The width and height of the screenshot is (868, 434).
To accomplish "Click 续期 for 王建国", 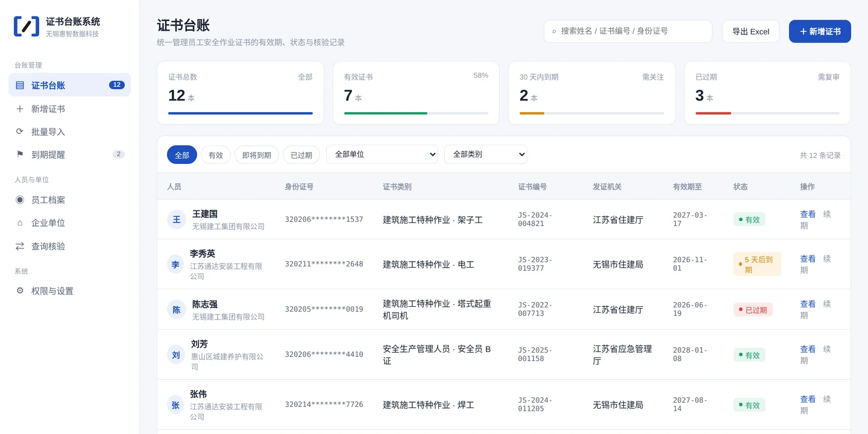I will [816, 219].
